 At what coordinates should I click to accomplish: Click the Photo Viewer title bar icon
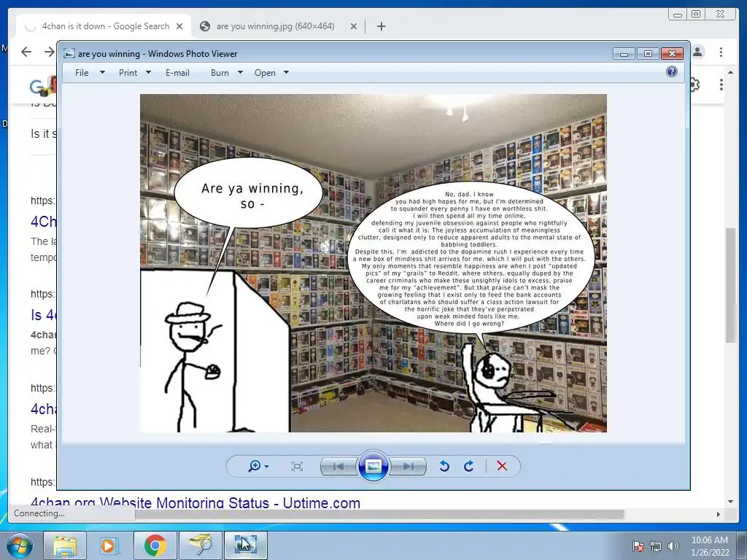[69, 54]
